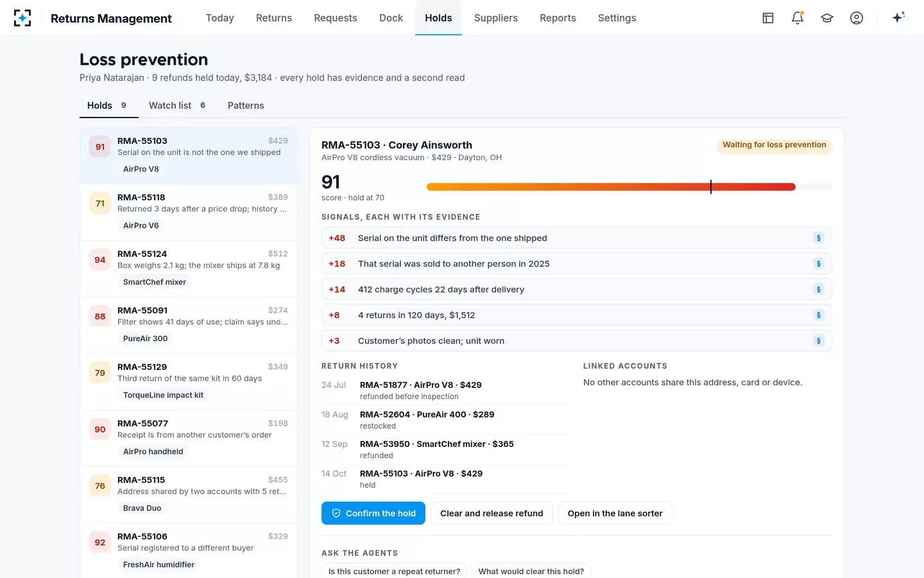This screenshot has height=578, width=924.
Task: Go to the Today tab
Action: click(220, 18)
